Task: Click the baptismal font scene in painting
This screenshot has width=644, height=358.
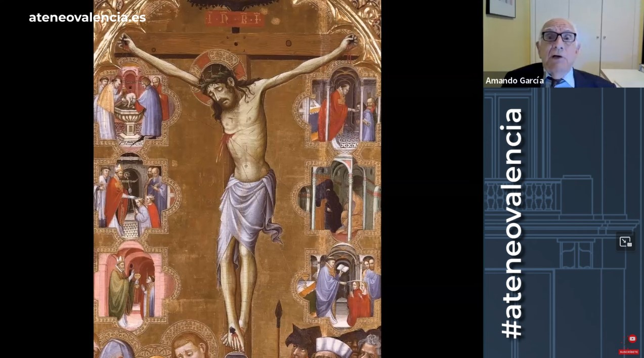Action: 133,109
